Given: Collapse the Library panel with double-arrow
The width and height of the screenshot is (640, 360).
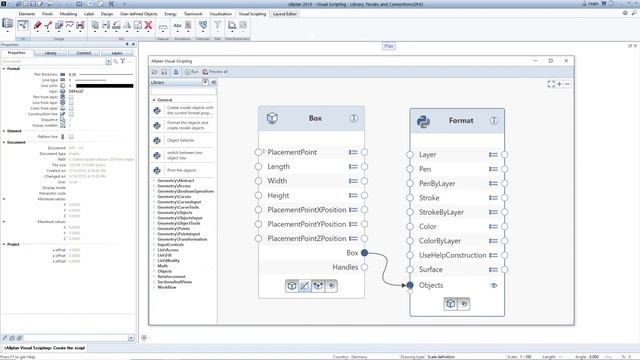Looking at the screenshot, I should click(x=213, y=82).
